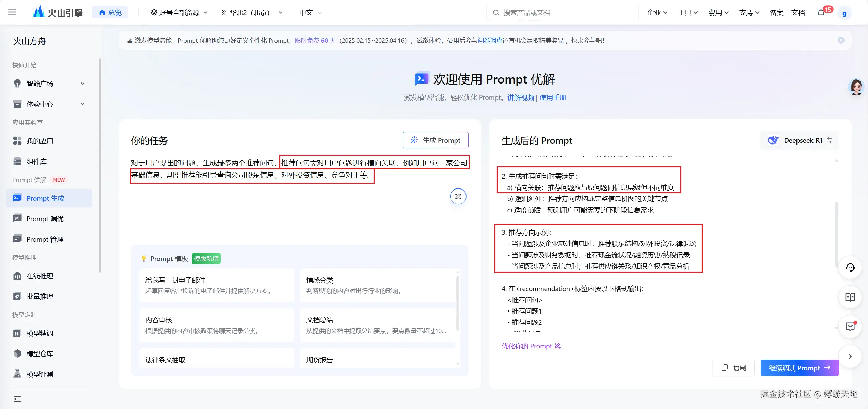
Task: Open 在线推理 in the sidebar
Action: coord(40,276)
